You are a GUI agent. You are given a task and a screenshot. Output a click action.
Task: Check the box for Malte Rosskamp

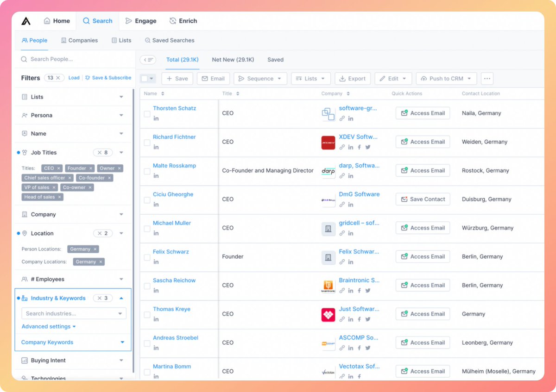pos(147,171)
